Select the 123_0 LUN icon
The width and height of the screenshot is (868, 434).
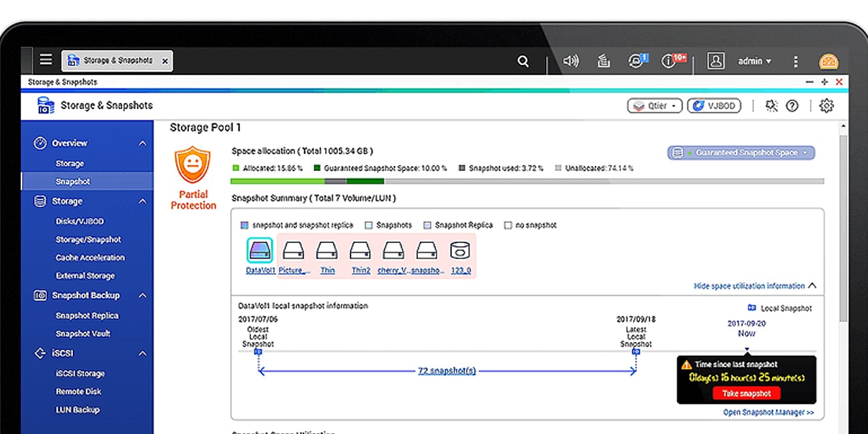pyautogui.click(x=459, y=251)
